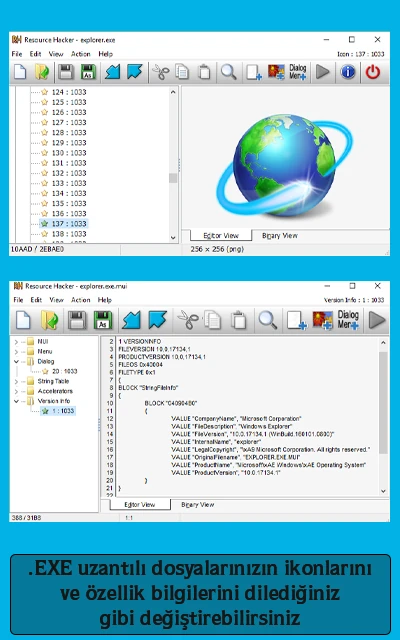
Task: Click the blue info icon
Action: [348, 72]
